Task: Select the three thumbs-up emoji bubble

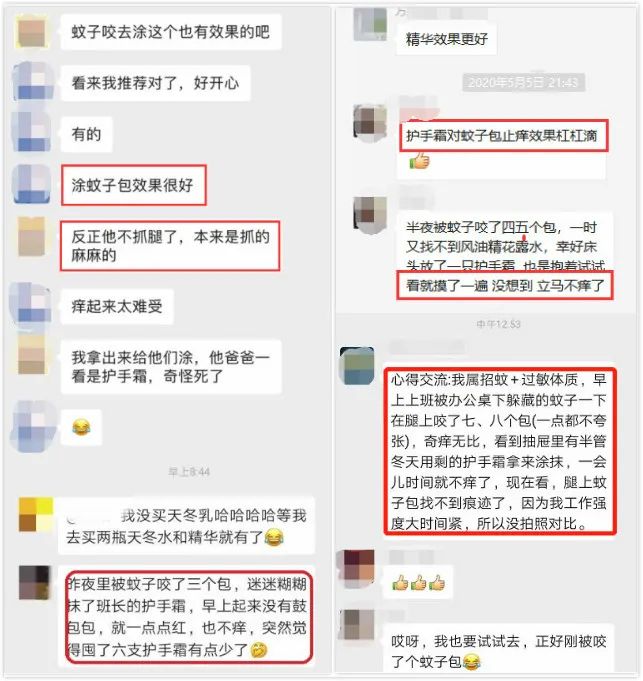Action: [419, 582]
